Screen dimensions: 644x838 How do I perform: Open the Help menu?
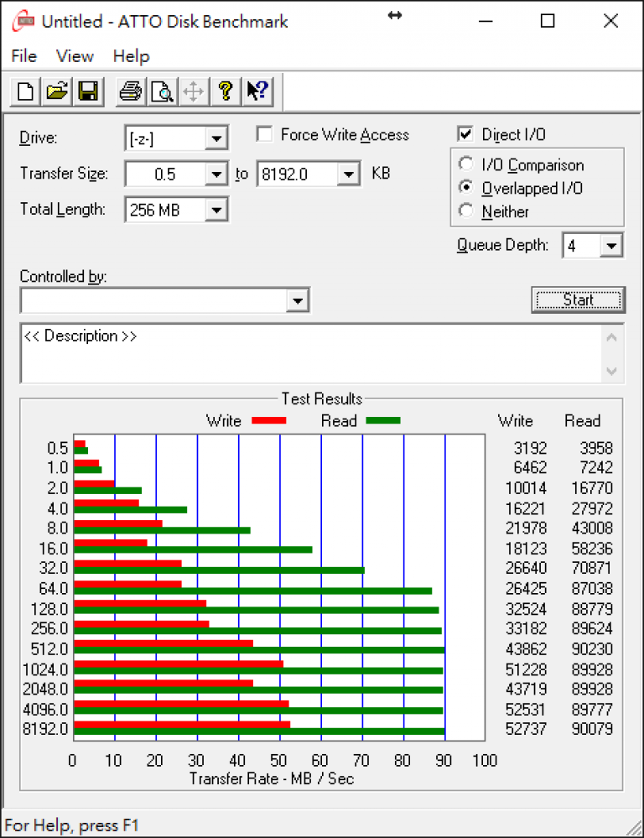(132, 56)
